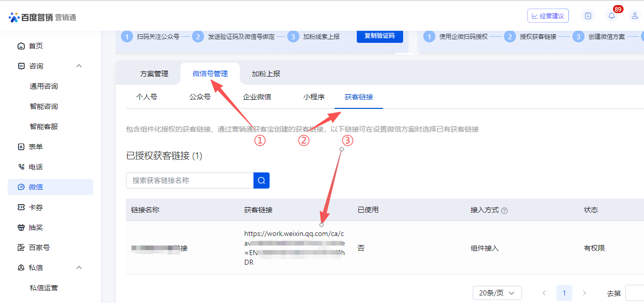Open 卡券 in the sidebar
644x303 pixels.
click(35, 207)
